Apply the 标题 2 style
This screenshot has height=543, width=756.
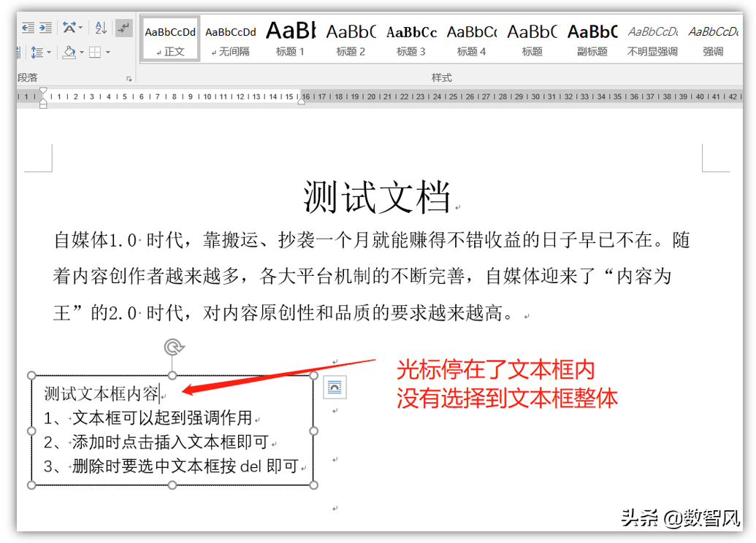coord(351,39)
